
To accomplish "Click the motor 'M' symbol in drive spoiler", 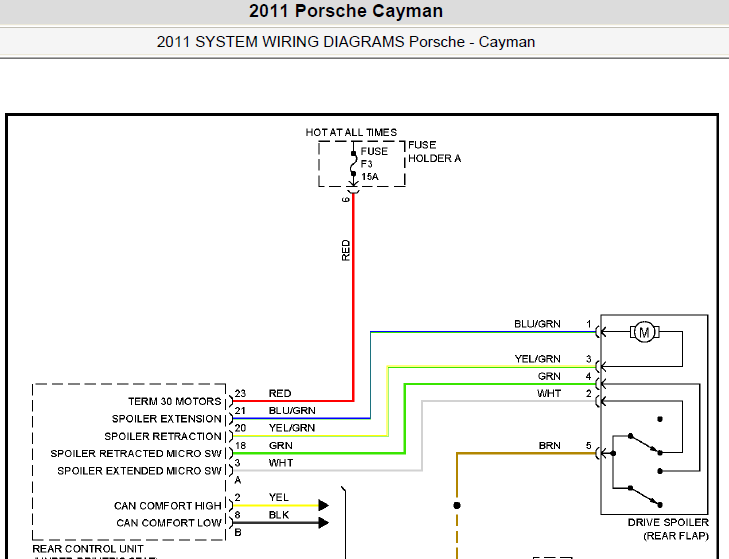I will tap(644, 333).
